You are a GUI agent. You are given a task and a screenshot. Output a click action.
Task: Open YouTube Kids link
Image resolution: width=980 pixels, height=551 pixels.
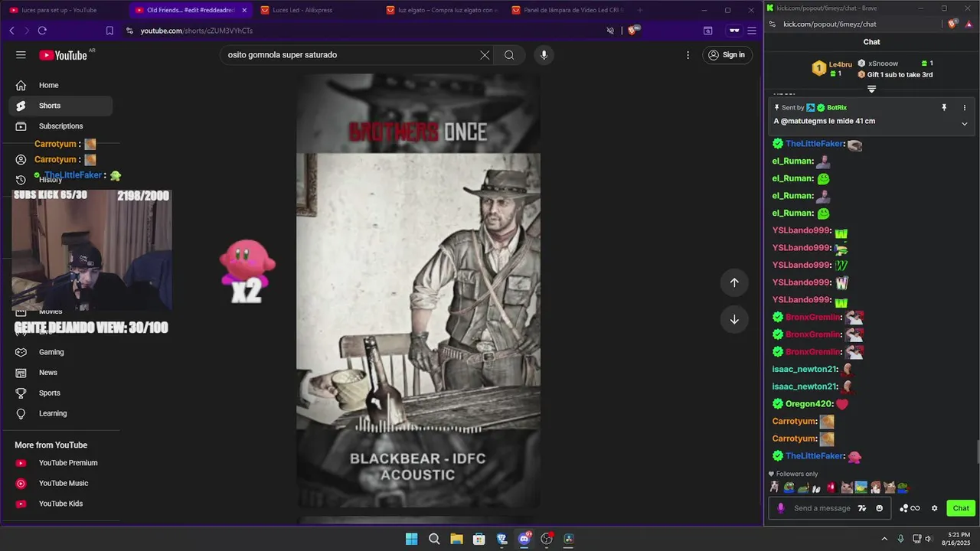[60, 504]
